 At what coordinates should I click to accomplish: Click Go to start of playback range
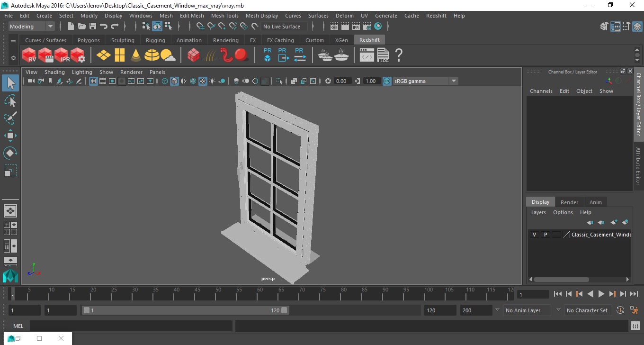point(557,294)
